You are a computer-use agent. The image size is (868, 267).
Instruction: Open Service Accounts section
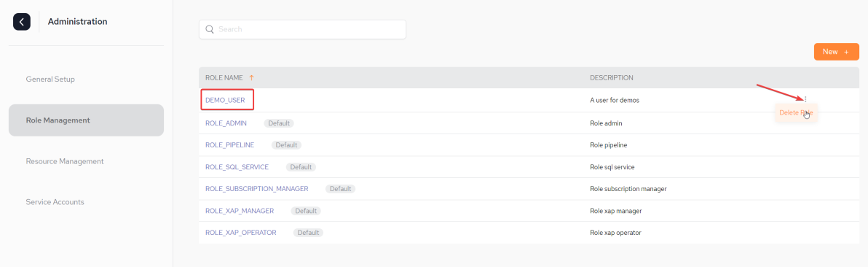click(55, 202)
